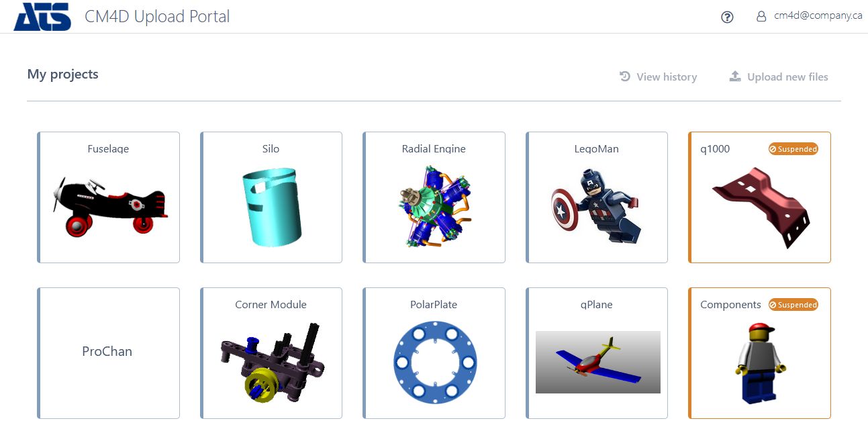Open the ProChan project tile
This screenshot has height=425, width=868.
click(108, 353)
